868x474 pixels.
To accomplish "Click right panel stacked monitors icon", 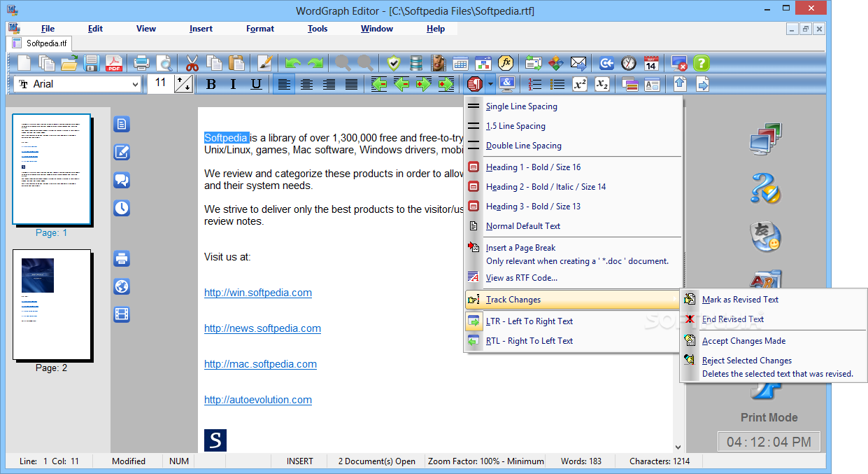I will 765,139.
